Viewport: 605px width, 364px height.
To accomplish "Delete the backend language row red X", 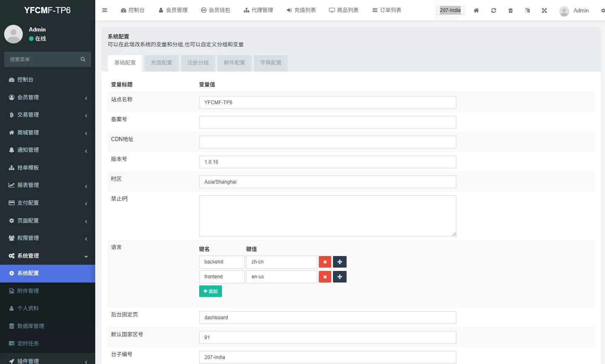I will tap(325, 262).
